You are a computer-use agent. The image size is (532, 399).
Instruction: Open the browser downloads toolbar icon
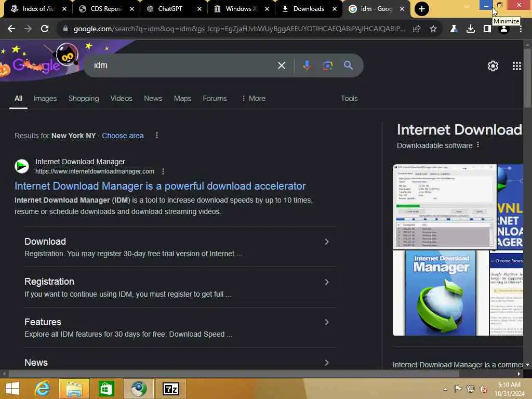(x=471, y=29)
